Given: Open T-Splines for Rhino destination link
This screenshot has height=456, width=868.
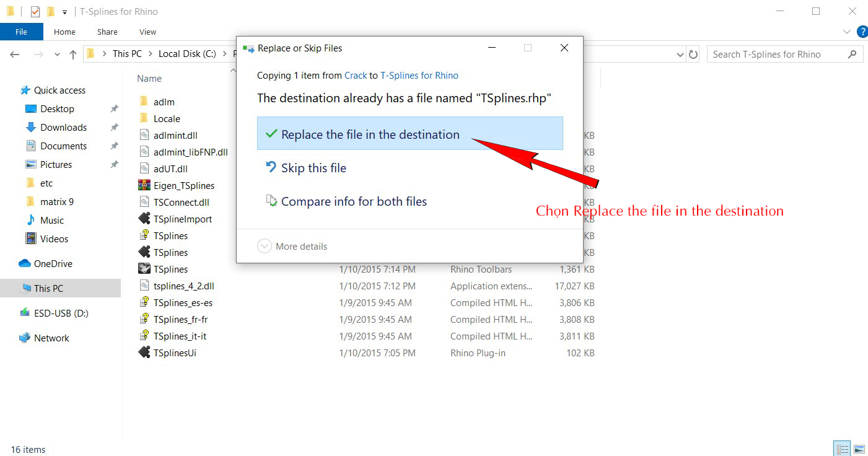Looking at the screenshot, I should 419,76.
